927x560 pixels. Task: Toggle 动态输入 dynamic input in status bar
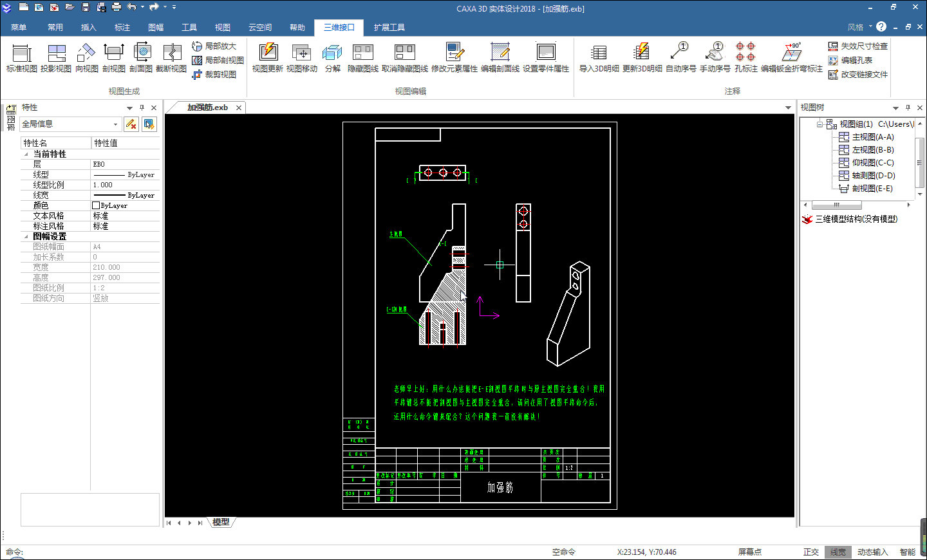872,552
